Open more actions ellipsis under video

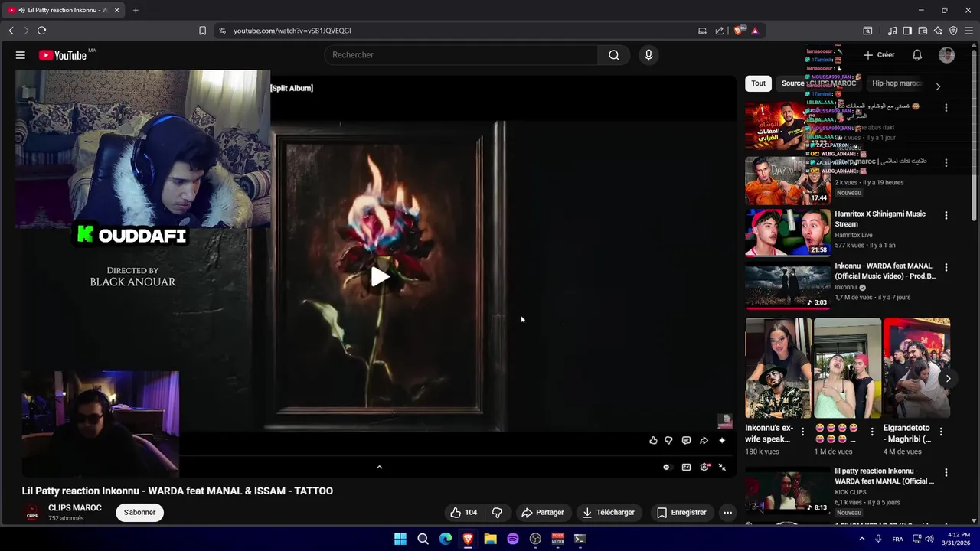point(727,513)
